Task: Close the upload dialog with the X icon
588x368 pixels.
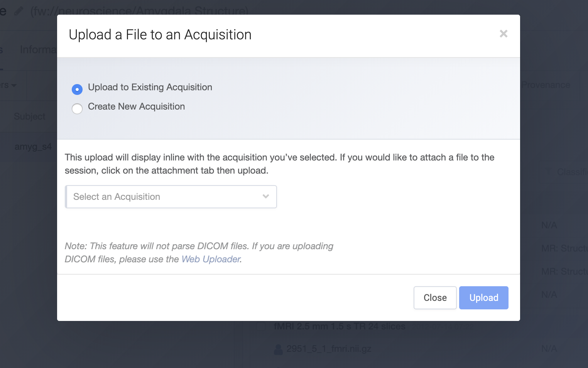Action: 504,34
